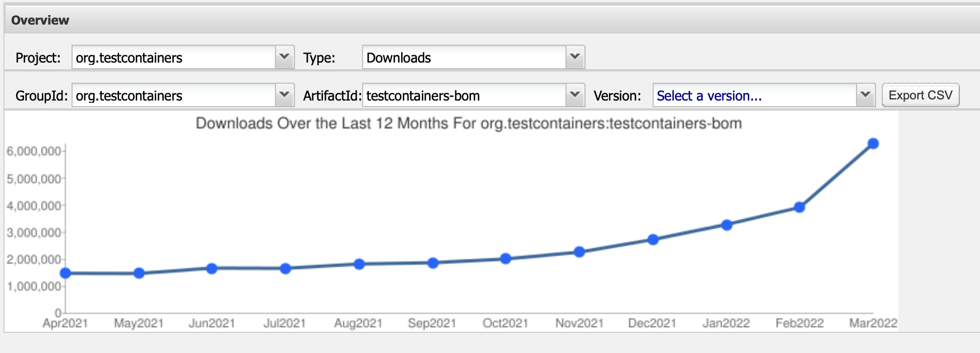The height and width of the screenshot is (353, 980).
Task: Click the 6,000,000 y-axis label
Action: [x=34, y=151]
